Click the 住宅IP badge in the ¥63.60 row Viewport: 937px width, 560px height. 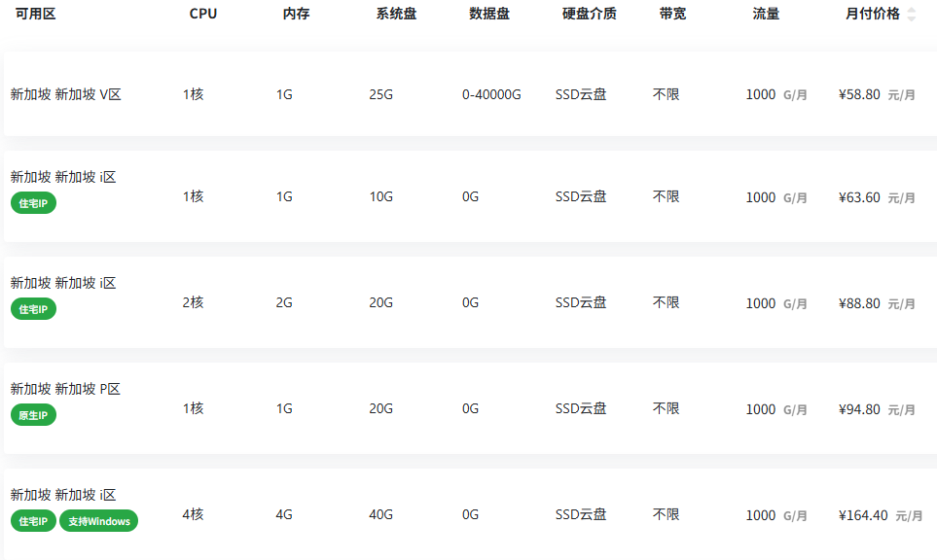[34, 203]
